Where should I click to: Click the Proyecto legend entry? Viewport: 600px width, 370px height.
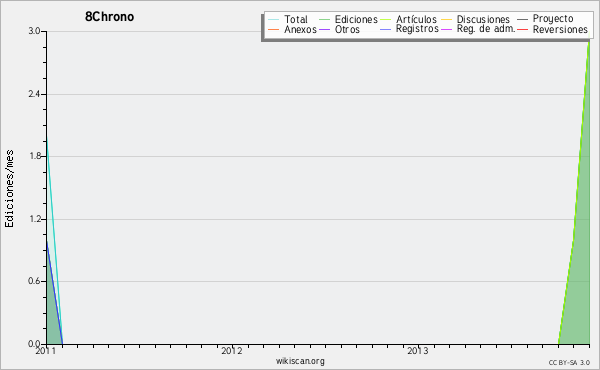tap(545, 19)
